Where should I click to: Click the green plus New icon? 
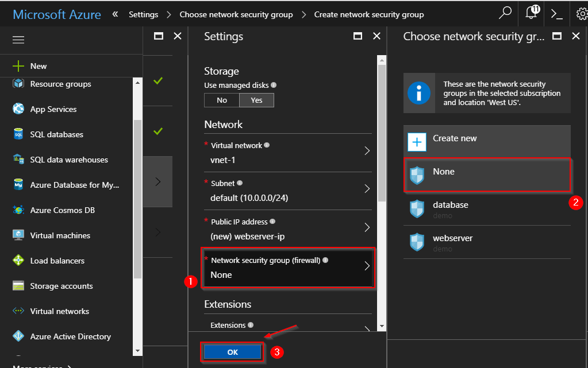[18, 66]
